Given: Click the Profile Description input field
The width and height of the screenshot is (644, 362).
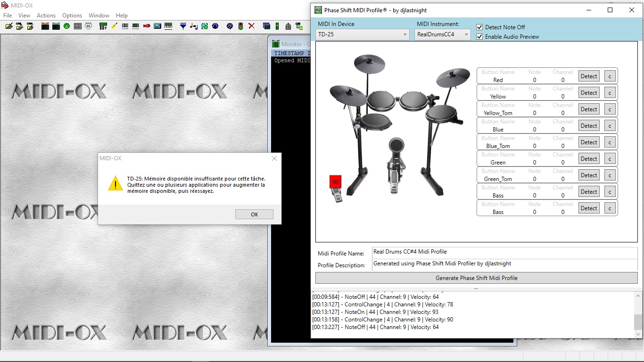Looking at the screenshot, I should point(504,265).
